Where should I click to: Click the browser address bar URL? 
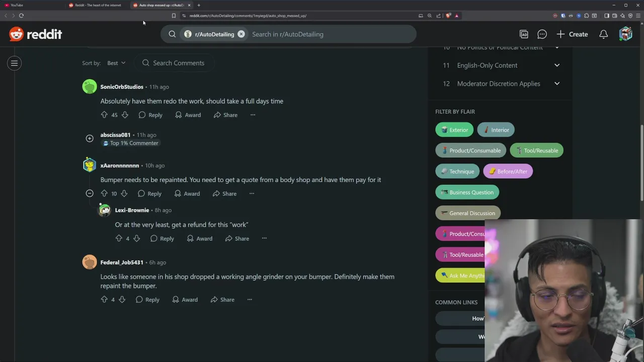coord(248,16)
